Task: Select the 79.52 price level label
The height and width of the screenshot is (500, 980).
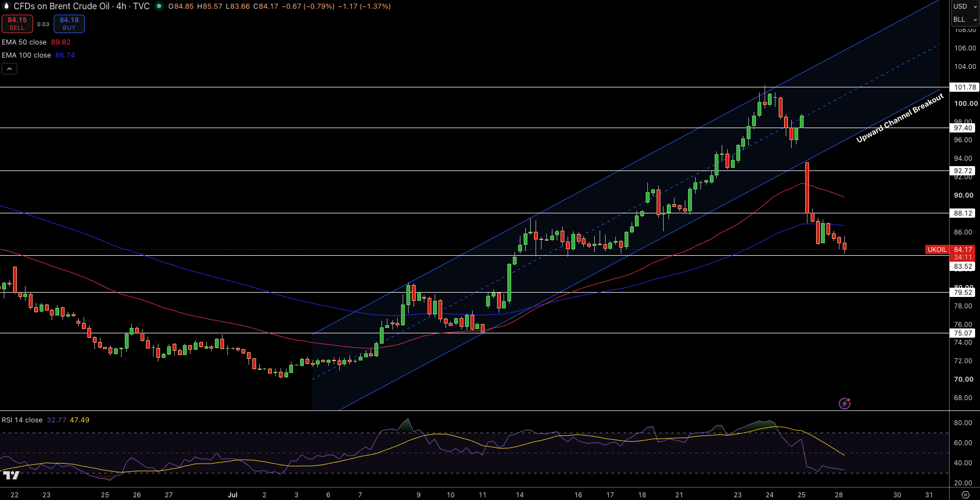Action: [x=963, y=293]
